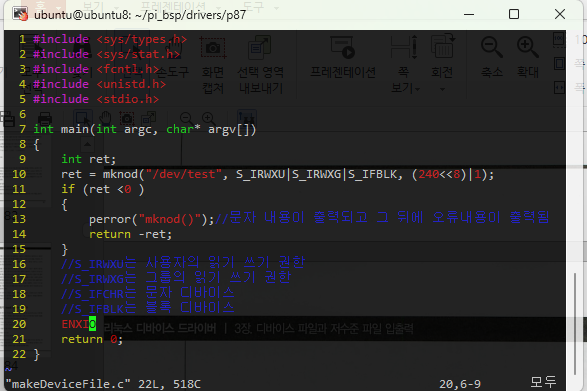The width and height of the screenshot is (587, 391).
Task: Click the terminal's vertical scrollbar thumb
Action: 575,324
